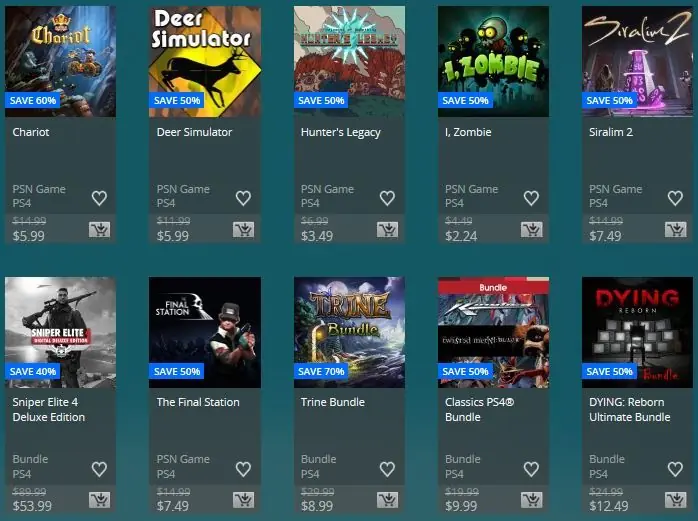698x521 pixels.
Task: Add Sniper Elite 4 Deluxe Edition to cart
Action: [x=99, y=500]
